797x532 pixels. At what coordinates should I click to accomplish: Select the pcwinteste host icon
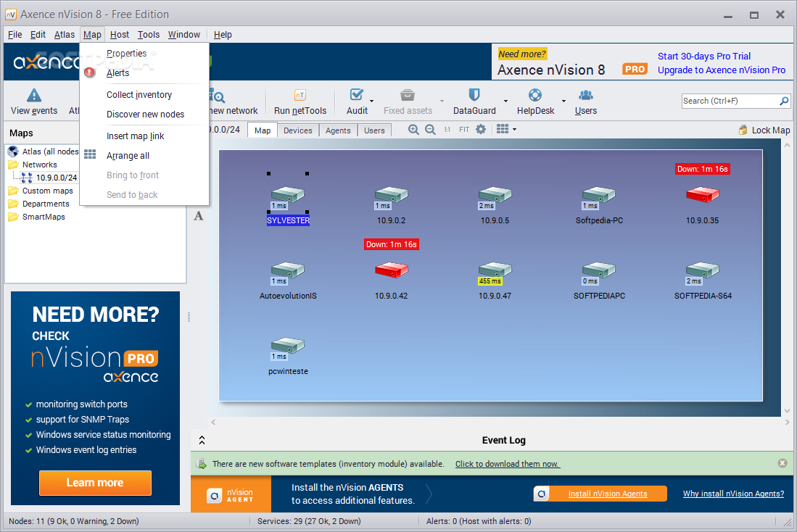[x=288, y=347]
